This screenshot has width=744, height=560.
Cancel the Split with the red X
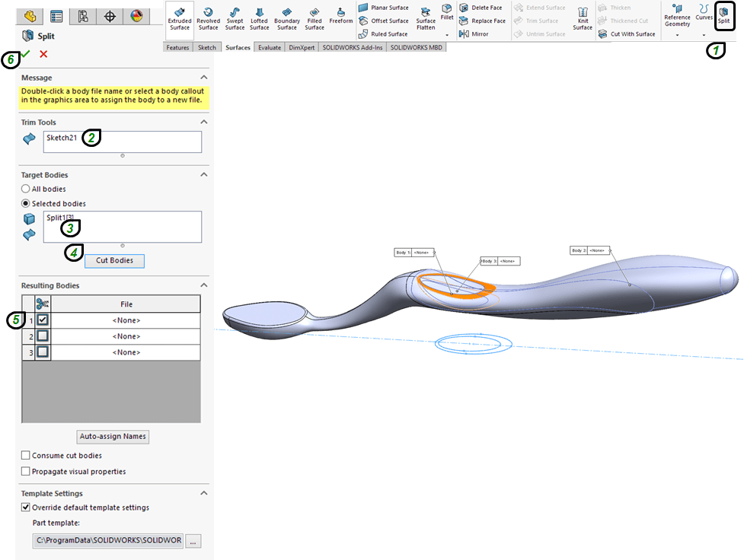(x=43, y=54)
